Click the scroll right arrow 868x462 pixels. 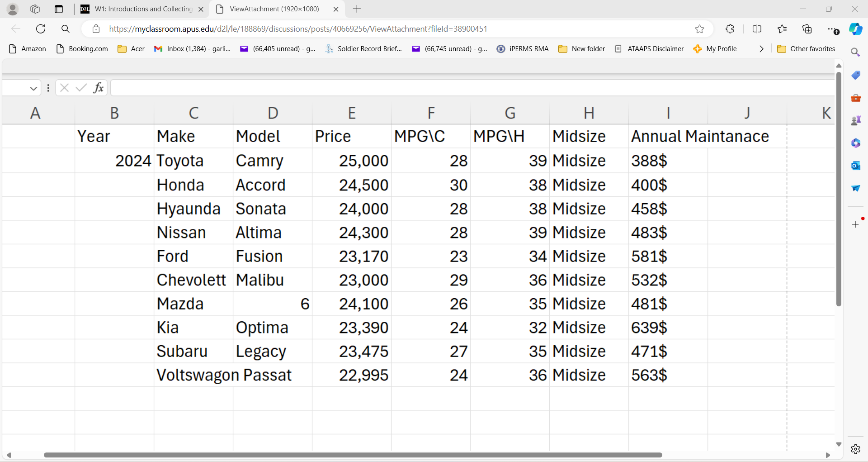click(x=828, y=455)
